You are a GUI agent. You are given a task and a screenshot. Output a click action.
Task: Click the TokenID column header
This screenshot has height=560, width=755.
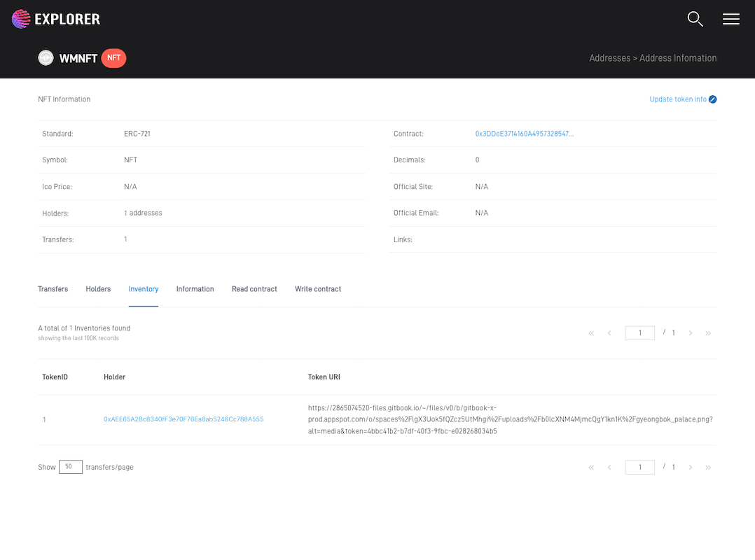point(55,377)
